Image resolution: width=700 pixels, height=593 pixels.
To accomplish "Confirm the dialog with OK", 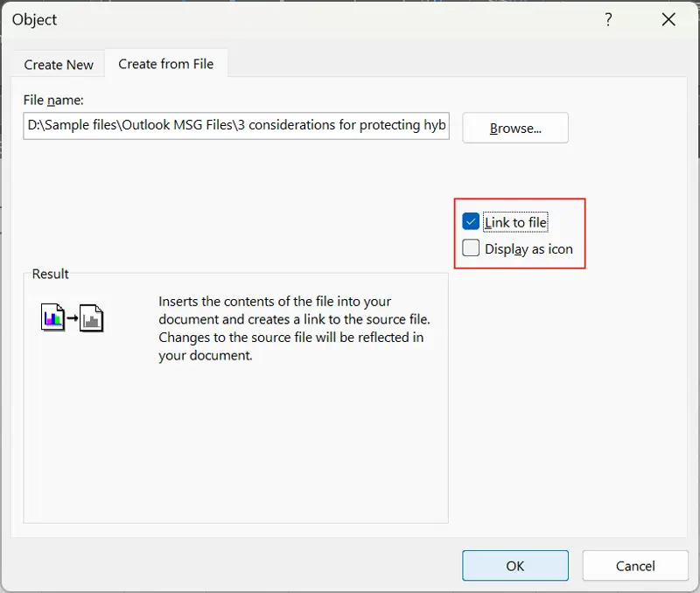I will (x=515, y=566).
